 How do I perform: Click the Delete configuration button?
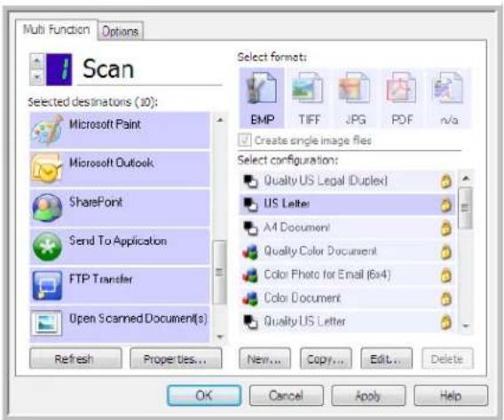[447, 359]
